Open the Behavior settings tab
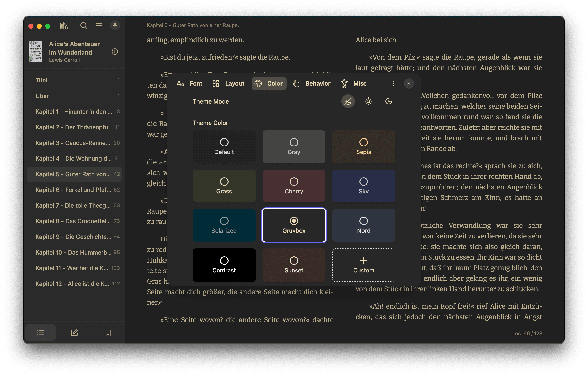The height and width of the screenshot is (375, 588). click(312, 84)
